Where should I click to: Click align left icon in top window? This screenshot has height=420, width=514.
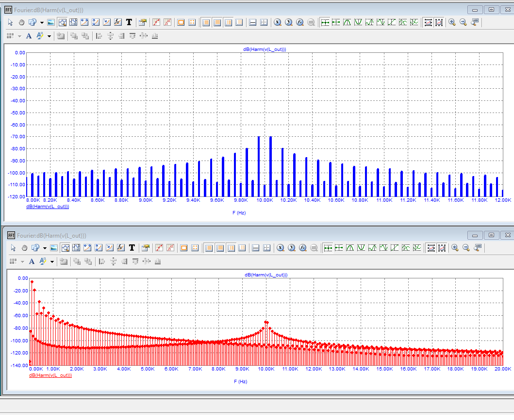coord(99,36)
